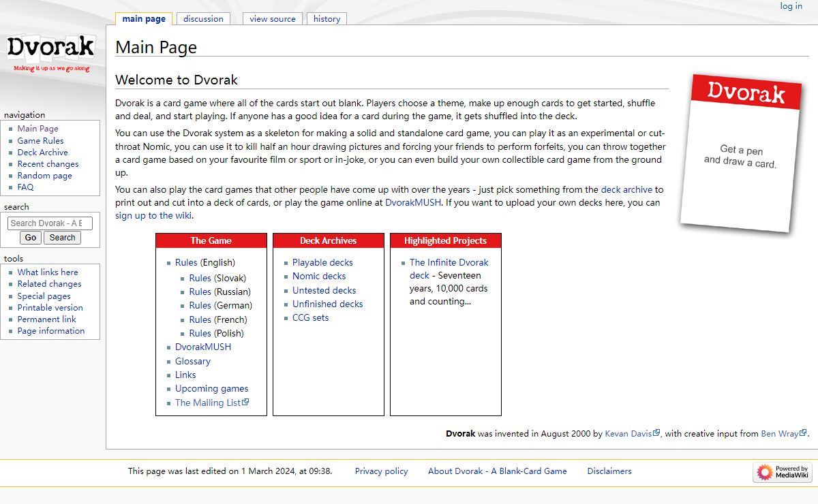Open the history tab
This screenshot has width=818, height=504.
[x=327, y=19]
